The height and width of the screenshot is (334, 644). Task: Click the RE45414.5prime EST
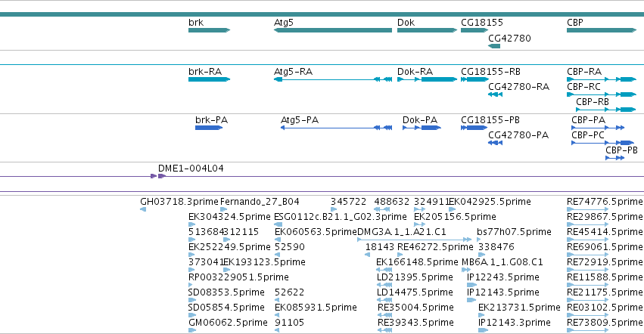coord(587,240)
